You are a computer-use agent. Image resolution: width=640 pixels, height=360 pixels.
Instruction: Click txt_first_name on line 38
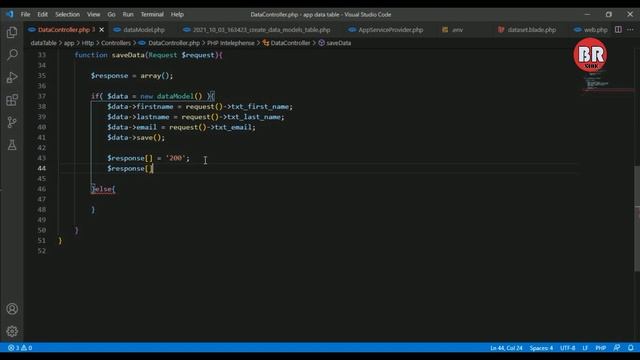click(260, 107)
